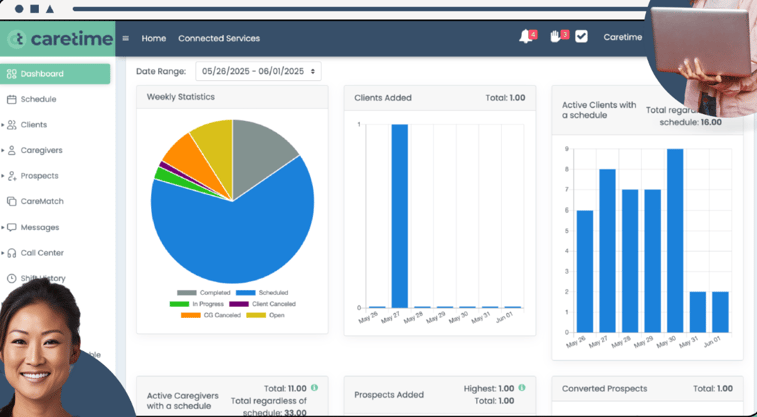Go to the Home menu item

(x=154, y=39)
